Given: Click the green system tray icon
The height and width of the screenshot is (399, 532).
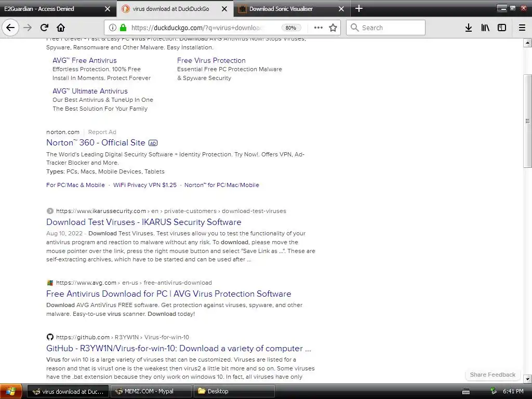Looking at the screenshot, I should (x=494, y=391).
